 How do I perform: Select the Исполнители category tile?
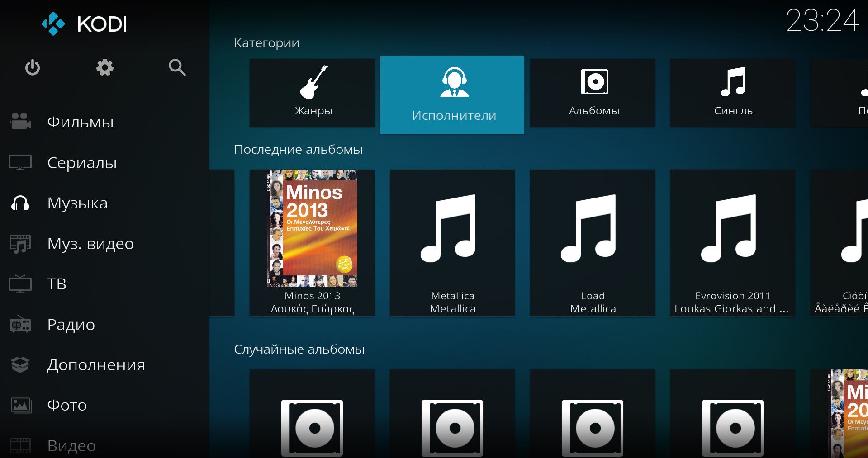pos(452,94)
